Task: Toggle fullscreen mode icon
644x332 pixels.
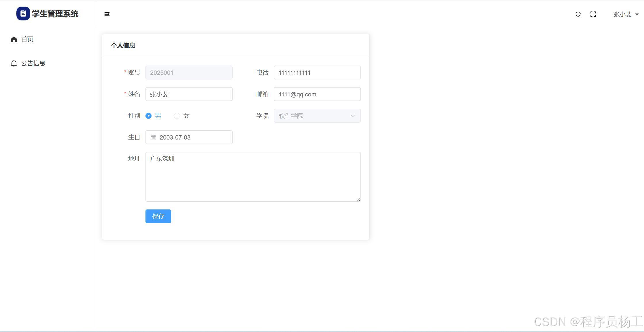Action: 593,14
